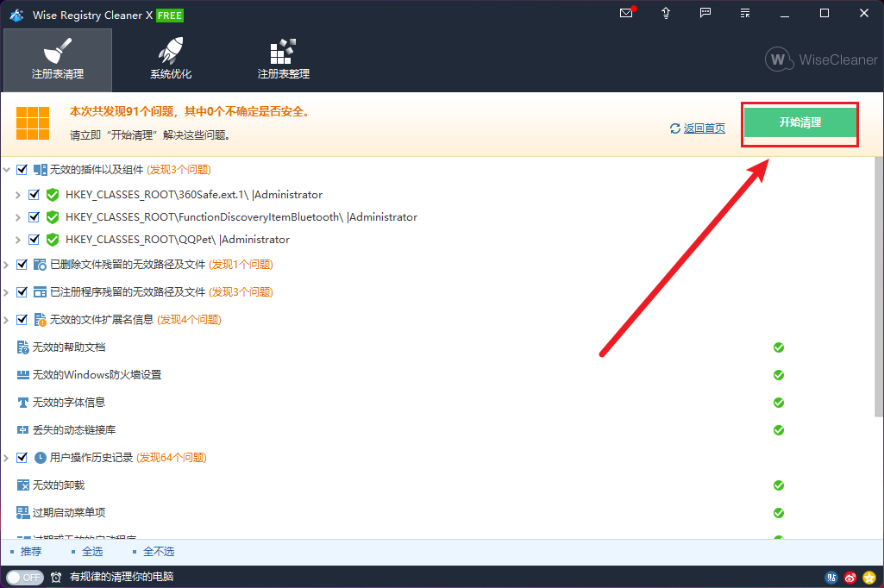Image resolution: width=884 pixels, height=588 pixels.
Task: Click the 无效的Windows防火墙设置 wall icon
Action: pyautogui.click(x=22, y=375)
